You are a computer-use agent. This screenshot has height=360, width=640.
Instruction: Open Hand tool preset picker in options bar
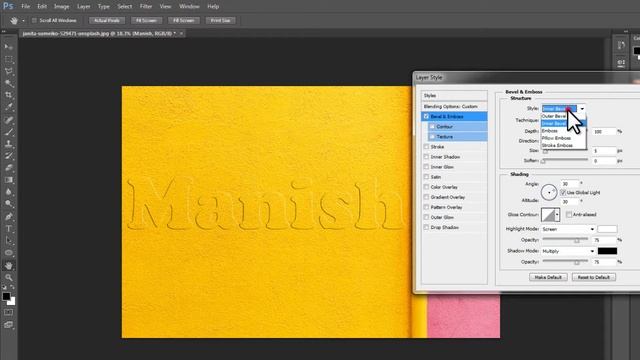point(23,20)
